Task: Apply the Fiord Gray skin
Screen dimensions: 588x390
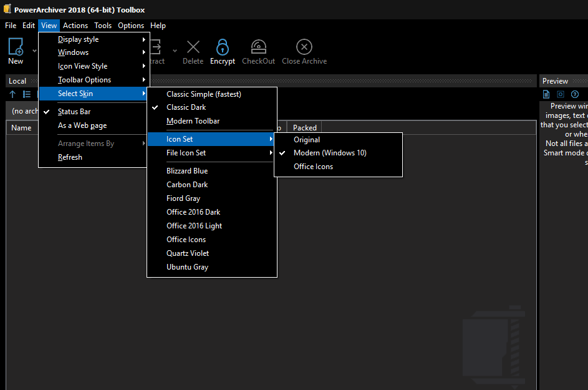Action: (212, 198)
